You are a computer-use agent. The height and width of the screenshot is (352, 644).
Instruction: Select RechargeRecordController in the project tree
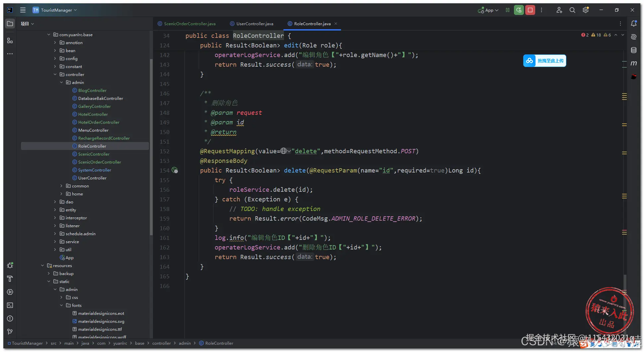[x=104, y=138]
